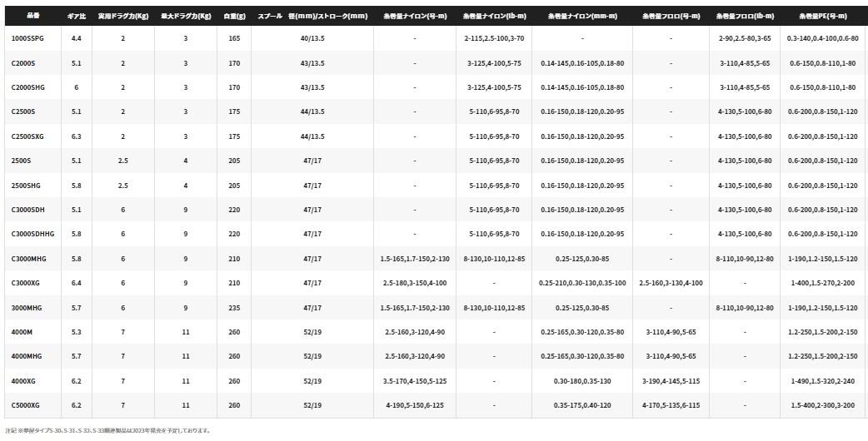Click spool value 40/13.5 in first row
This screenshot has height=441, width=868.
pyautogui.click(x=312, y=38)
